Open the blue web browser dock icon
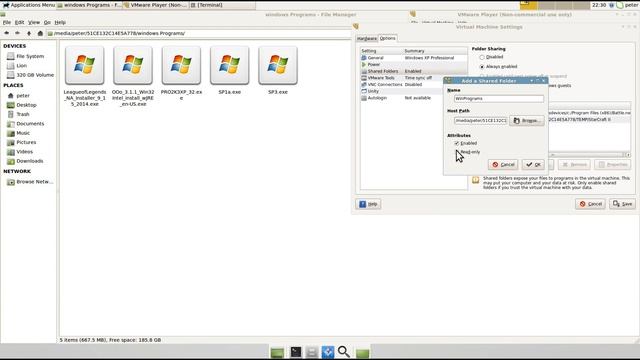640x360 pixels. 328,352
